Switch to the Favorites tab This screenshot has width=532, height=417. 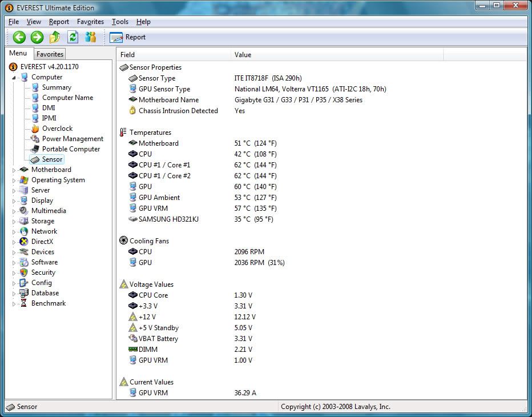click(50, 54)
